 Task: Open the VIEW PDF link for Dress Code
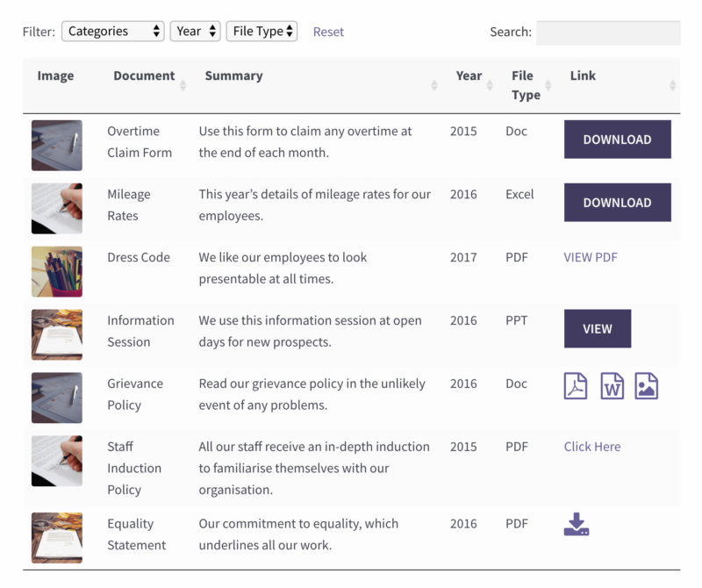pos(590,257)
